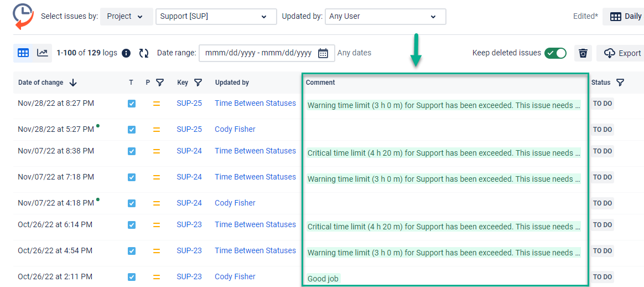This screenshot has width=644, height=287.
Task: Click the Good job comment
Action: (x=323, y=279)
